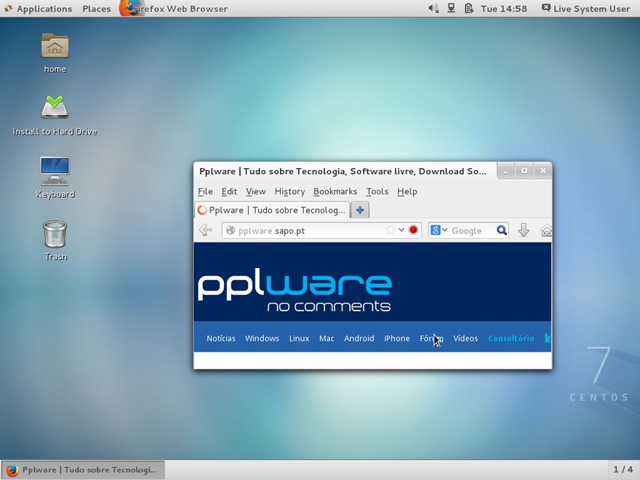Open a new tab with plus button

[360, 210]
